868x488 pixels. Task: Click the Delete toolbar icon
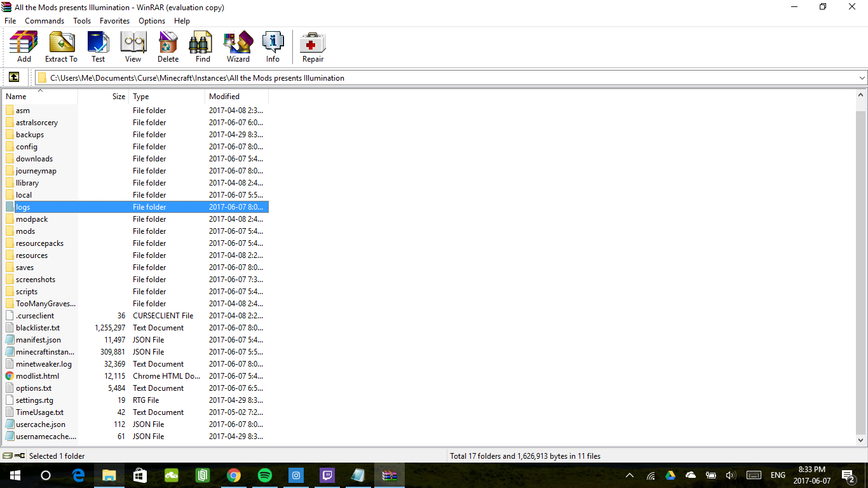[168, 47]
